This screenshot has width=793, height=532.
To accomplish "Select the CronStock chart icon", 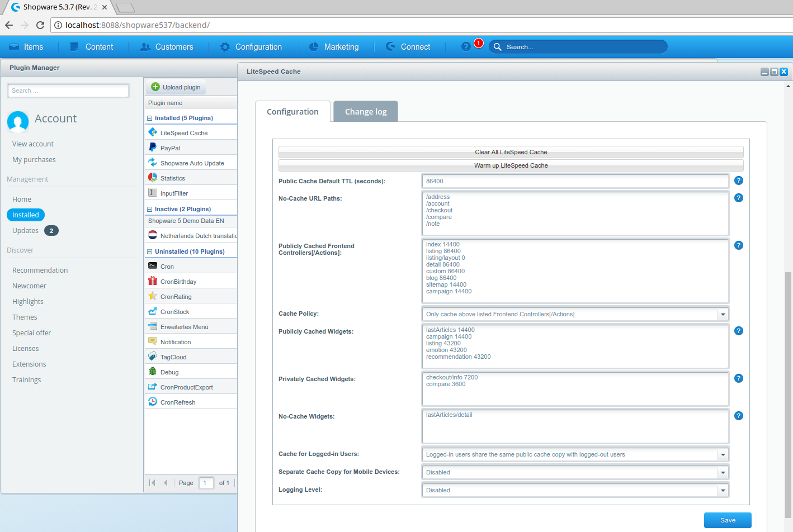I will [153, 311].
